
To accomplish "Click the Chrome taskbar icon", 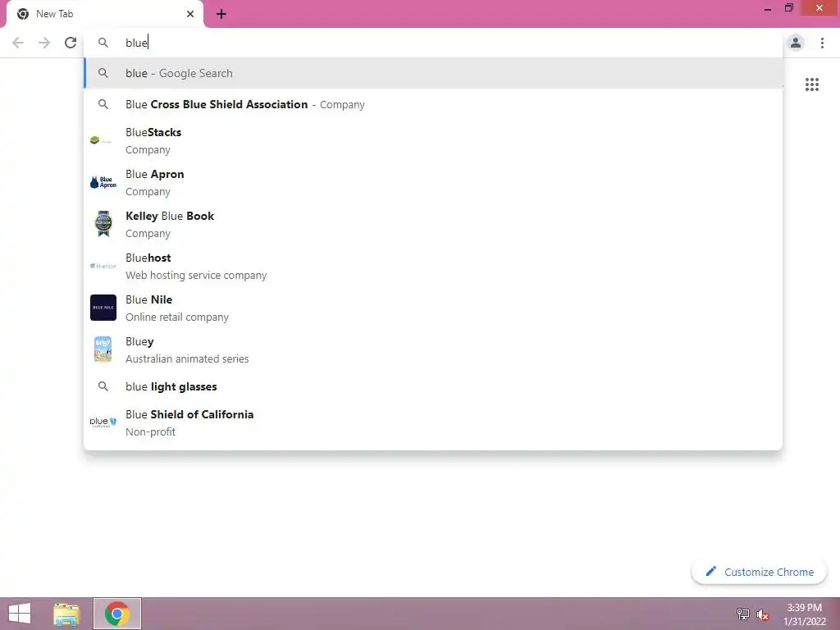I will coord(116,614).
